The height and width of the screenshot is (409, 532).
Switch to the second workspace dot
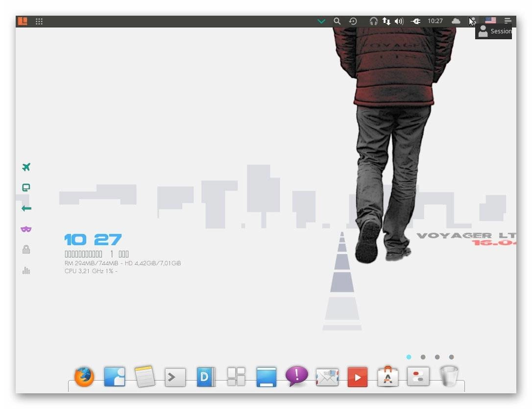(423, 357)
